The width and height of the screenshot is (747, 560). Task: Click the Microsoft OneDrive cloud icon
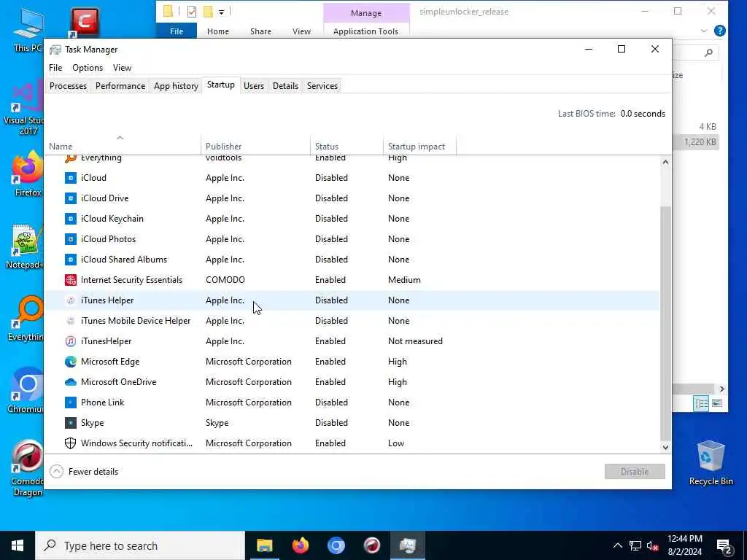click(x=71, y=382)
